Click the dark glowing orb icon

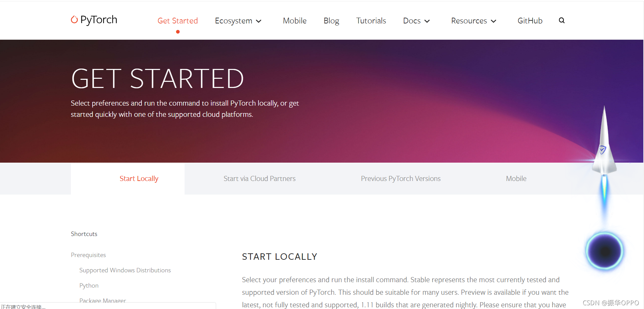point(605,251)
